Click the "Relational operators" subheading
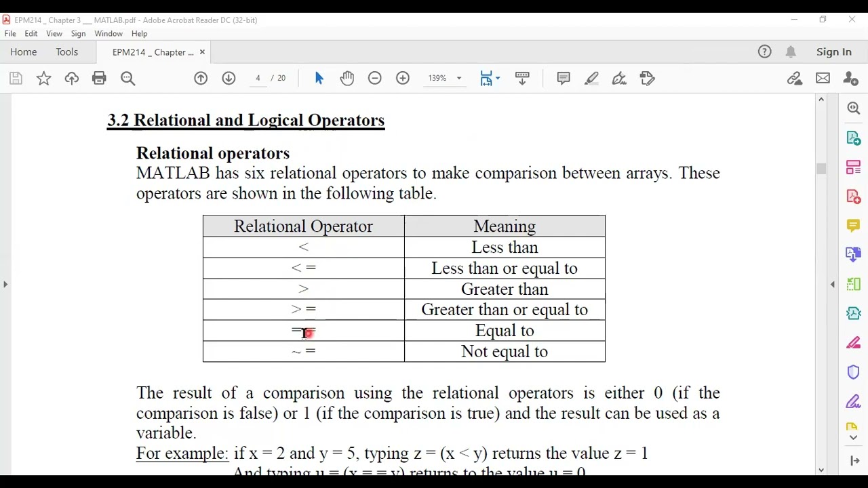The height and width of the screenshot is (488, 868). coord(213,153)
